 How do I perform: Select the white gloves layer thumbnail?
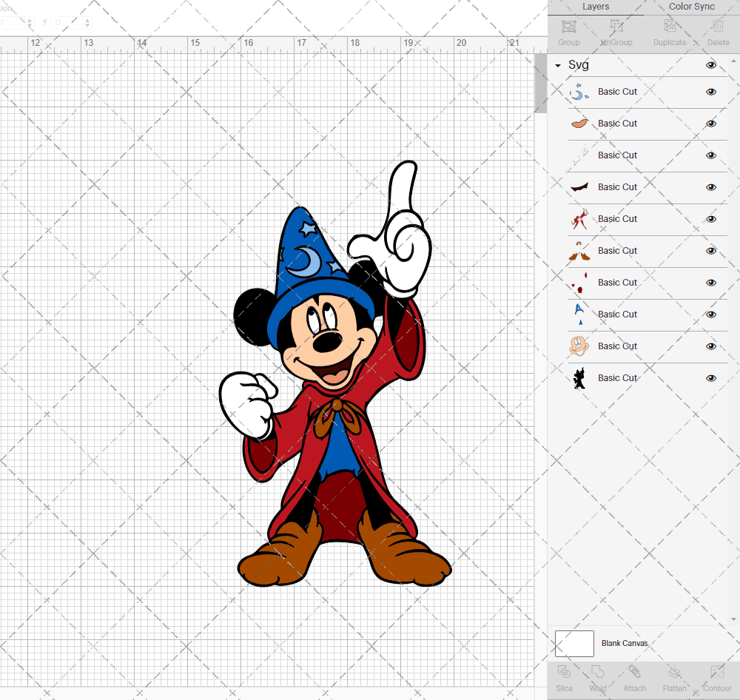coord(579,155)
